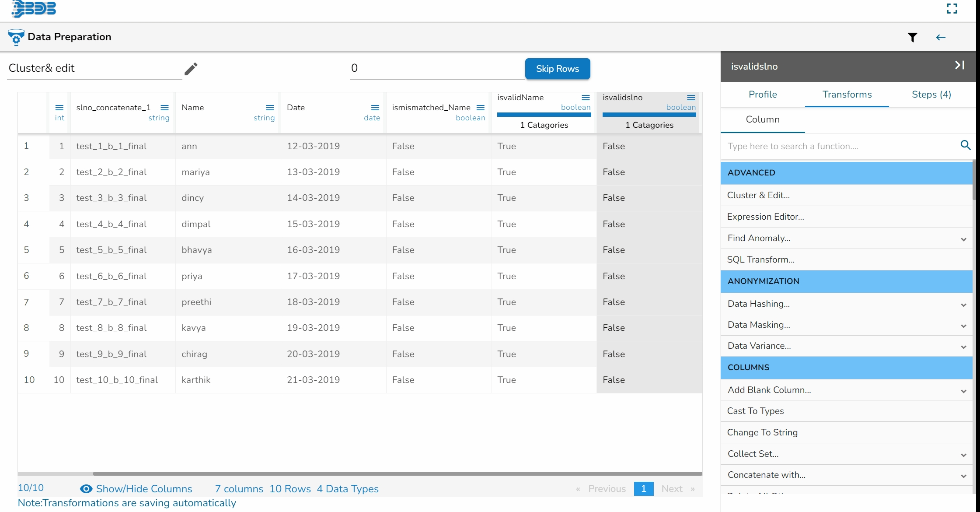Expand the Find Anomaly option
Image resolution: width=980 pixels, height=512 pixels.
click(963, 239)
